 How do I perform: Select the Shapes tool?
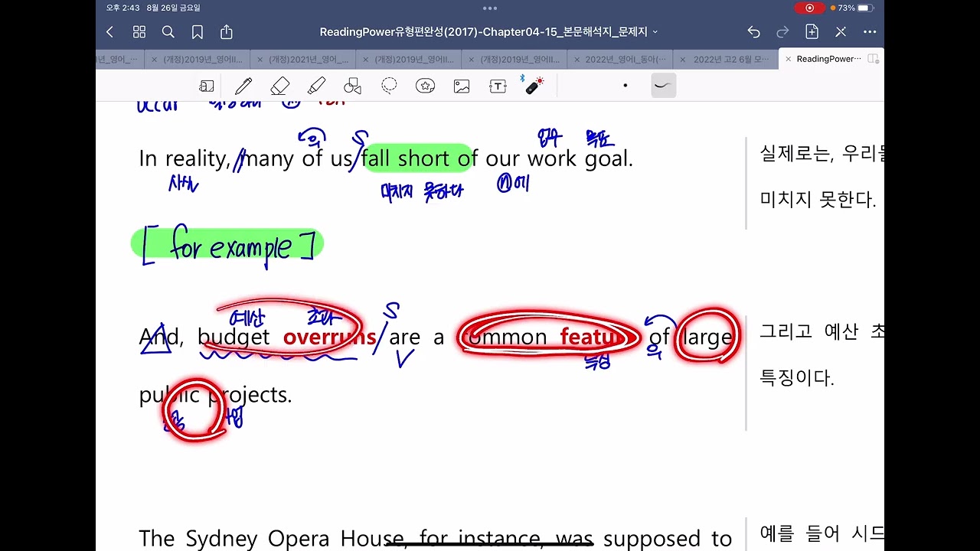(x=352, y=86)
